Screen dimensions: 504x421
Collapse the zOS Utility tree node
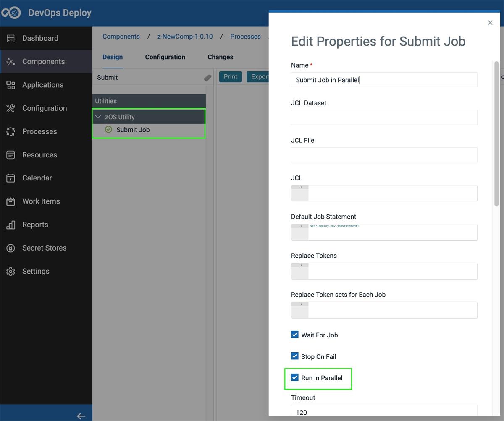point(98,117)
